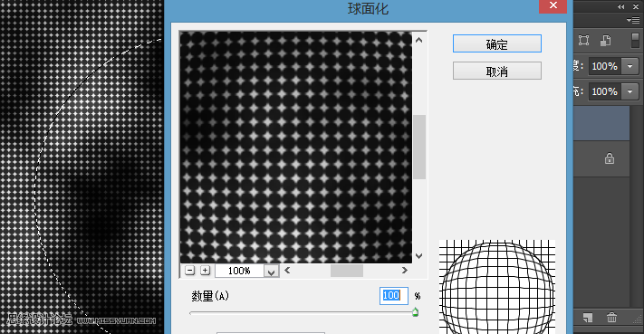Screen dimensions: 644x334
Task: Collapse the panels with double-arrow icon
Action: (621, 6)
